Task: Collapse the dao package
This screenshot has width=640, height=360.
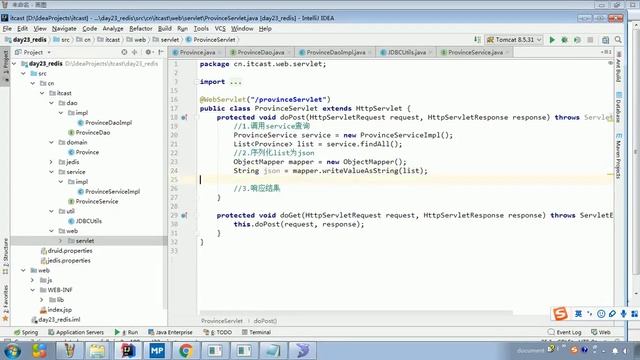Action: click(x=51, y=103)
